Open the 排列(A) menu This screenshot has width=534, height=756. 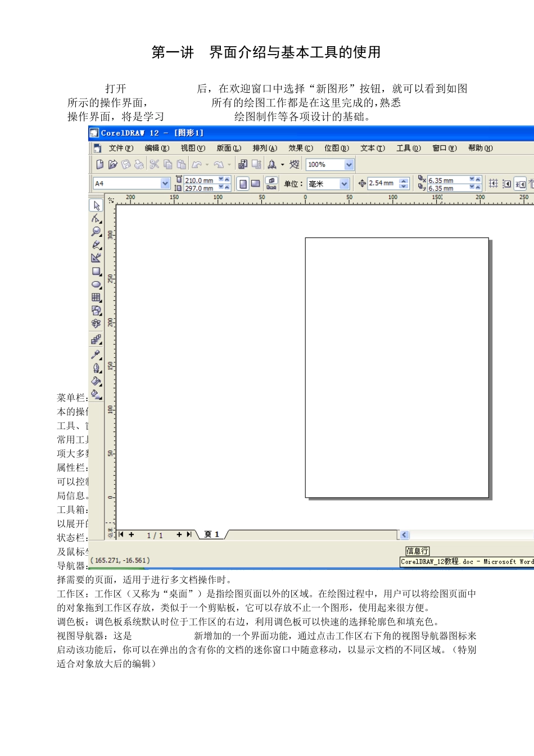coord(265,148)
